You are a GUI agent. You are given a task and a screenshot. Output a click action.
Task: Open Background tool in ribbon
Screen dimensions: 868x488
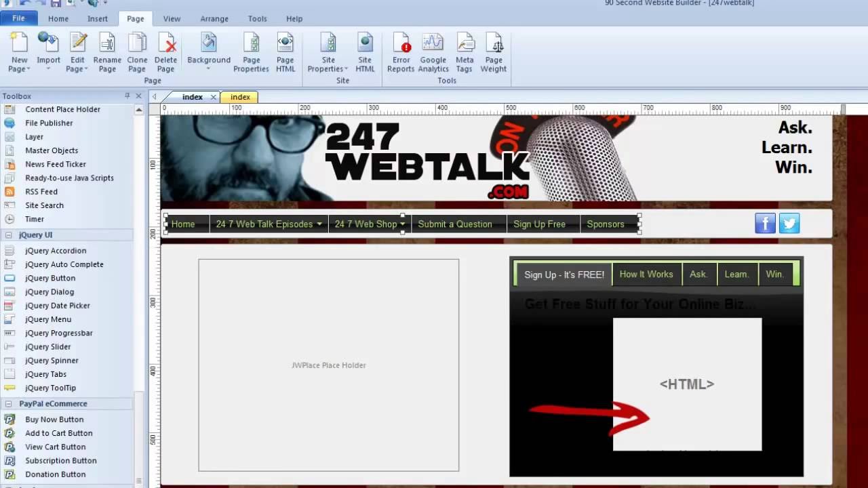coord(209,52)
